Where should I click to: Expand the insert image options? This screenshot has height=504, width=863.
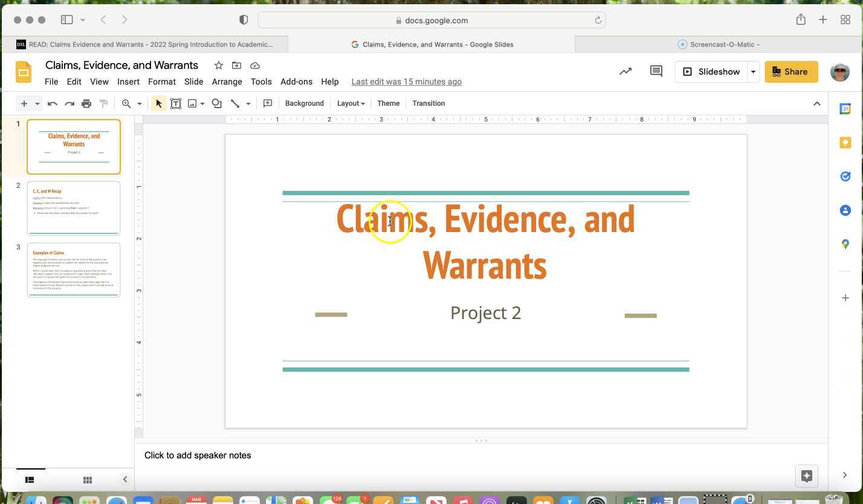pyautogui.click(x=203, y=103)
